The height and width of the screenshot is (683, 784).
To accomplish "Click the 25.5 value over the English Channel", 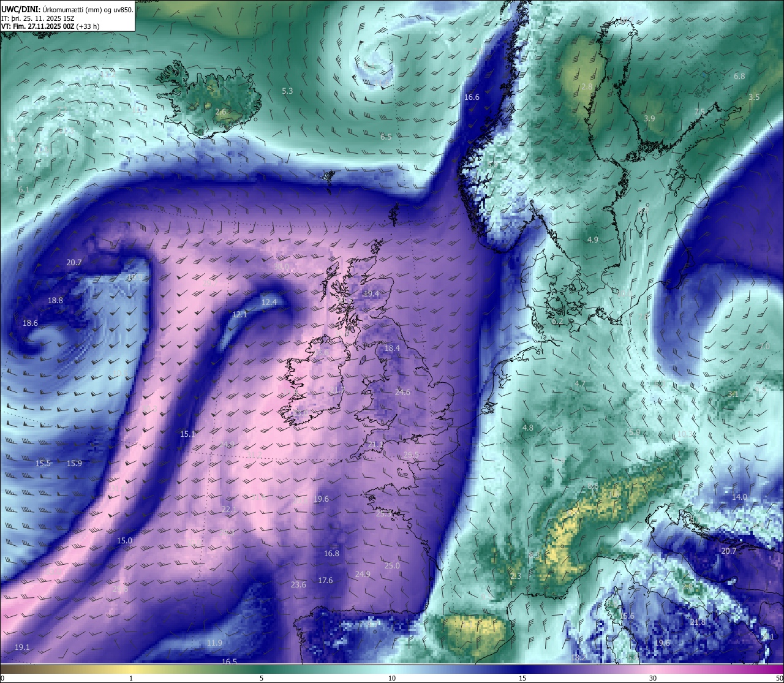I will [x=412, y=455].
